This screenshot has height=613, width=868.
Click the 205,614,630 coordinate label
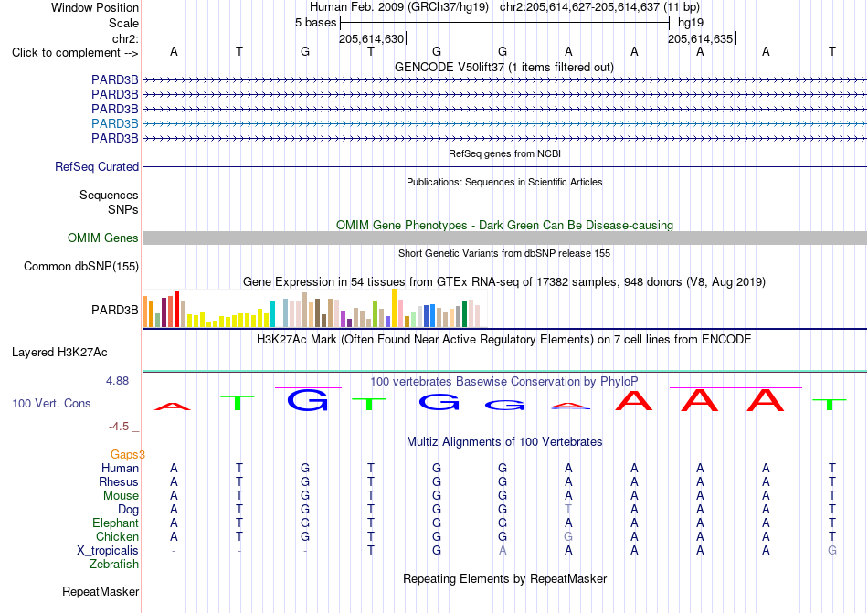pyautogui.click(x=372, y=38)
